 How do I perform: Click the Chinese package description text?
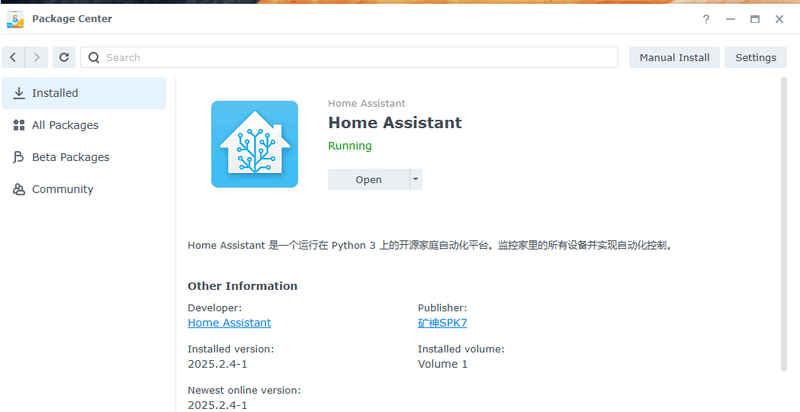pyautogui.click(x=431, y=245)
